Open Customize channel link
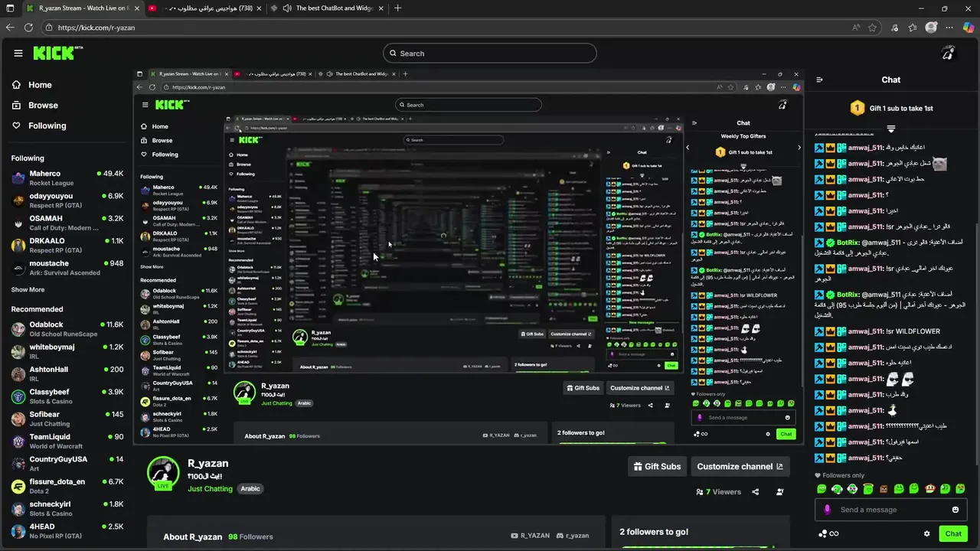This screenshot has height=551, width=980. tap(740, 466)
